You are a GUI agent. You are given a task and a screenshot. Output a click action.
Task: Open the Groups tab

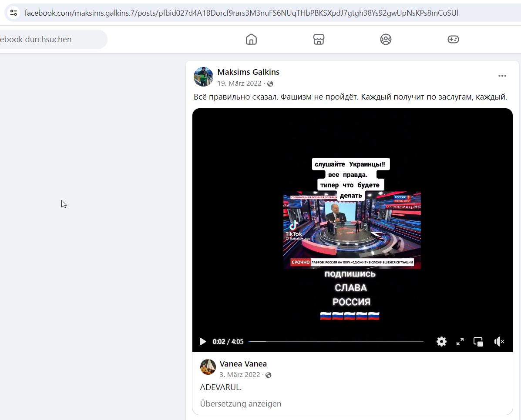click(x=386, y=40)
